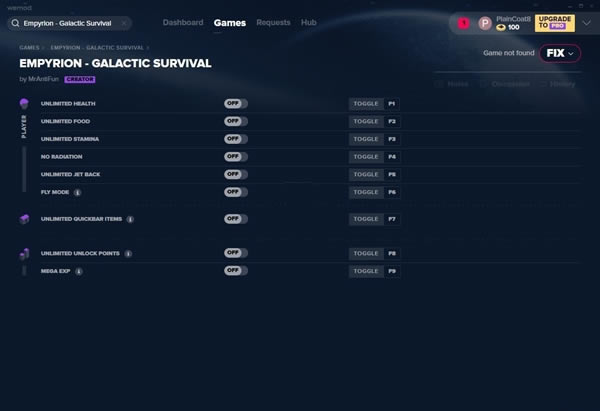Open the Hub tab
The height and width of the screenshot is (411, 600).
pyautogui.click(x=308, y=22)
